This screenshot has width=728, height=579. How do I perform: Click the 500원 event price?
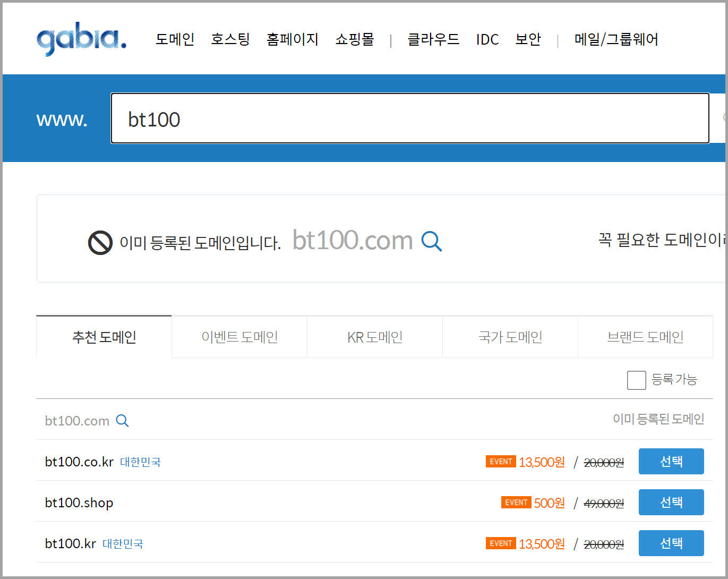click(x=550, y=503)
